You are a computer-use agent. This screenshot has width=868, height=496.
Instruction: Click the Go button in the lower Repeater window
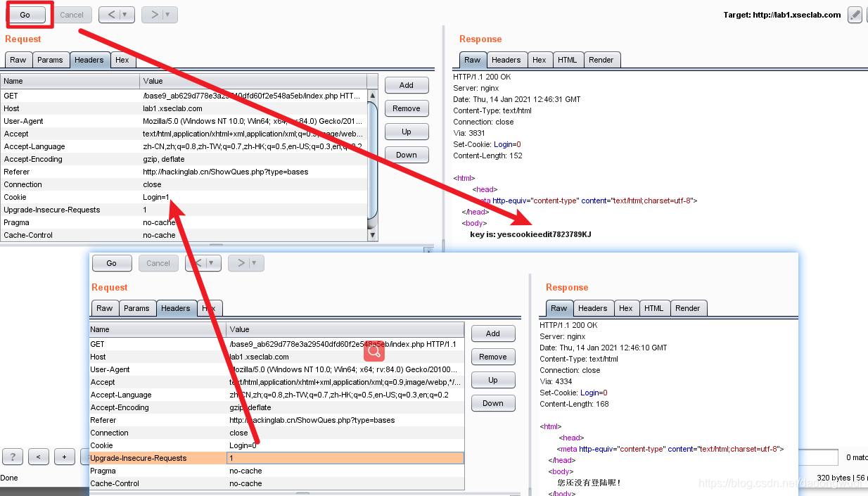(x=112, y=263)
